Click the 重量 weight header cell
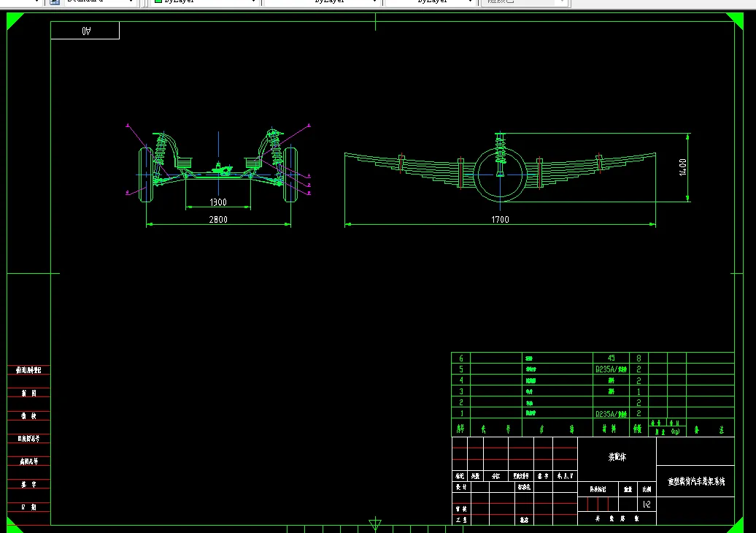Viewport: 756px width, 533px height. tap(628, 489)
